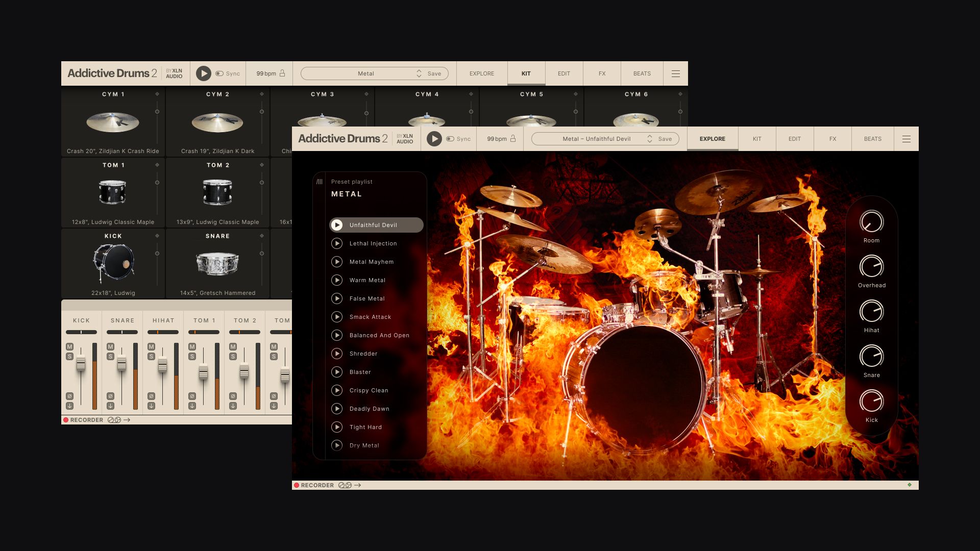Open the CYM 1 slot diamond menu
The image size is (980, 551).
click(157, 94)
